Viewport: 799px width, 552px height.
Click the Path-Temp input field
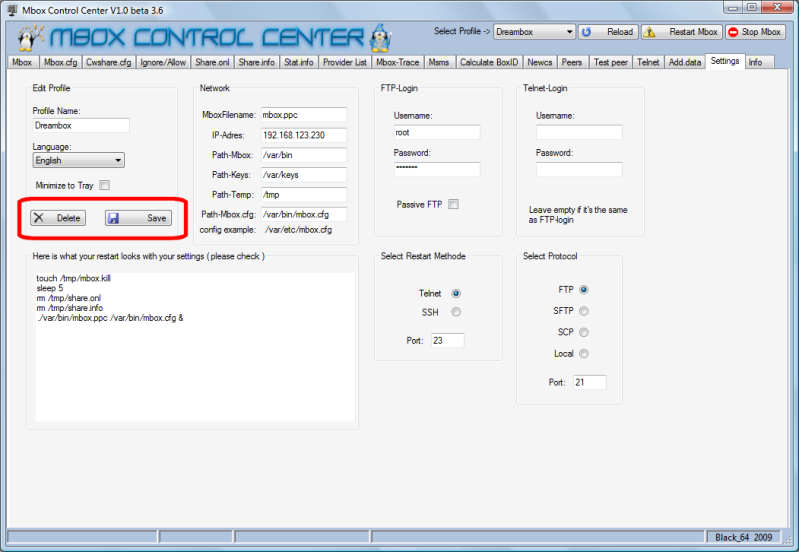(x=304, y=195)
